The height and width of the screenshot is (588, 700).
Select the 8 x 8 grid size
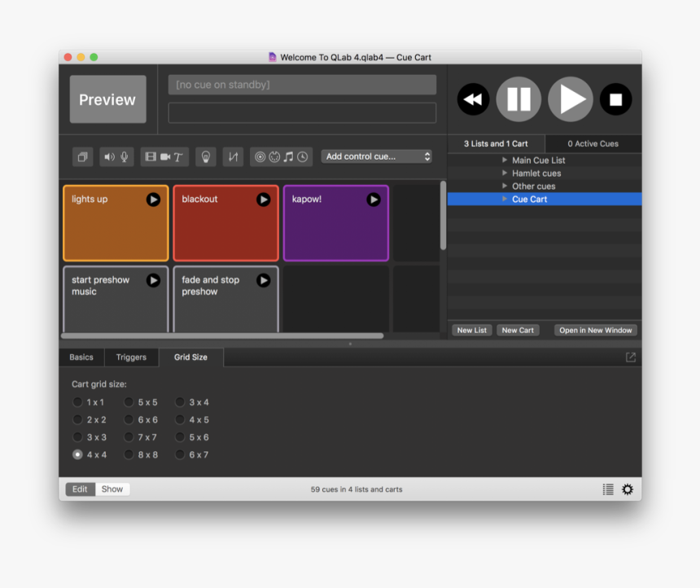(x=129, y=454)
